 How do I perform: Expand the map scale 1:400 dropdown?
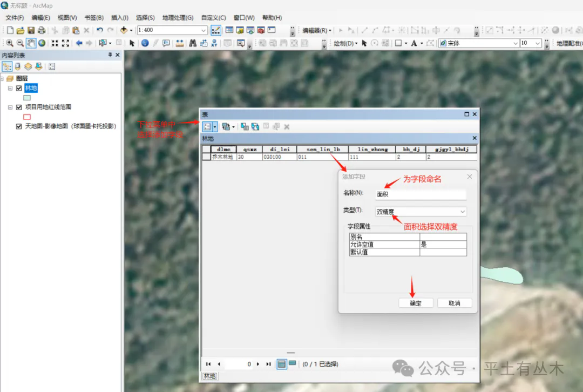tap(204, 30)
